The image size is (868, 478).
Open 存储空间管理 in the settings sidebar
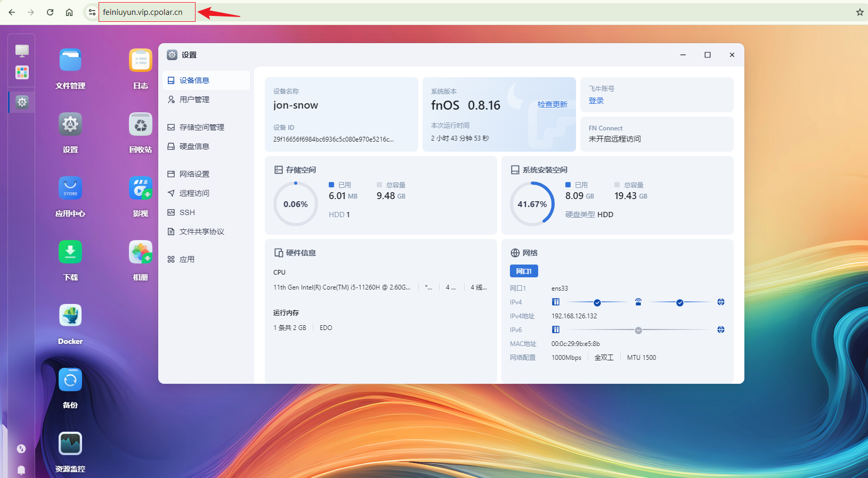point(206,127)
